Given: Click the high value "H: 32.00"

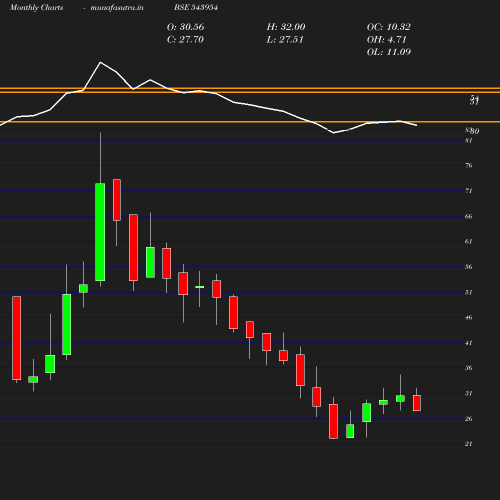Looking at the screenshot, I should (x=286, y=27).
